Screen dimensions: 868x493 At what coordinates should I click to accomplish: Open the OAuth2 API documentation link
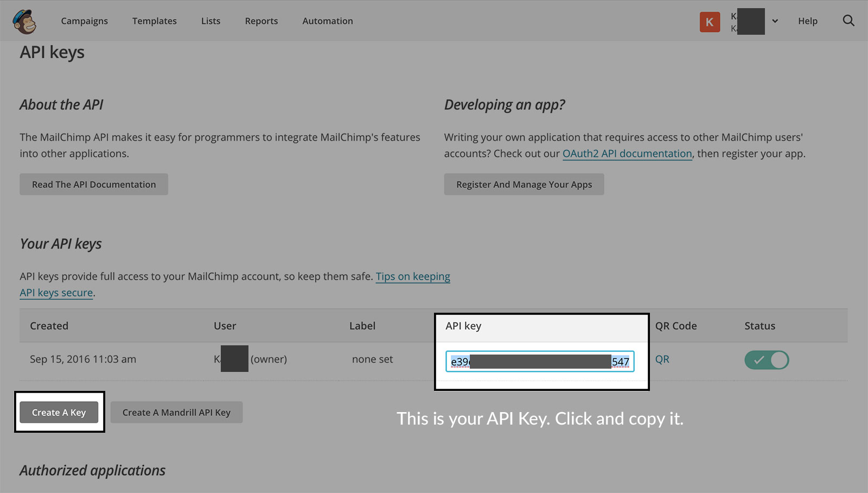(627, 154)
